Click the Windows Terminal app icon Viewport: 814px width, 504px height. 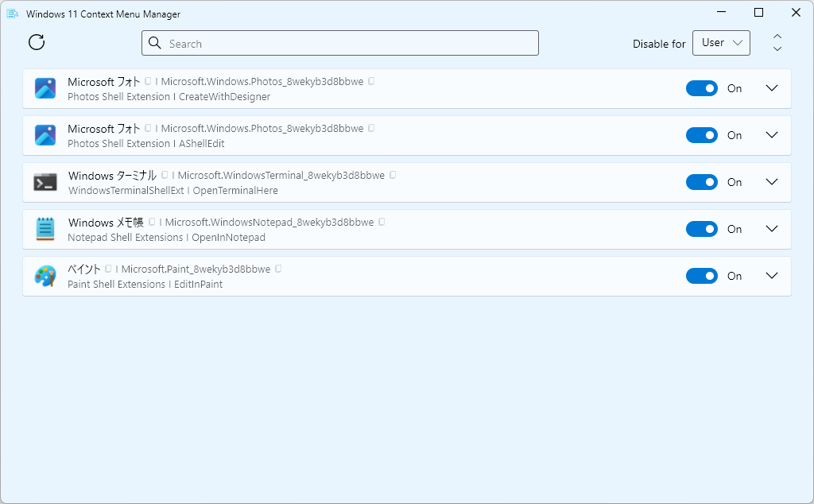[x=45, y=182]
